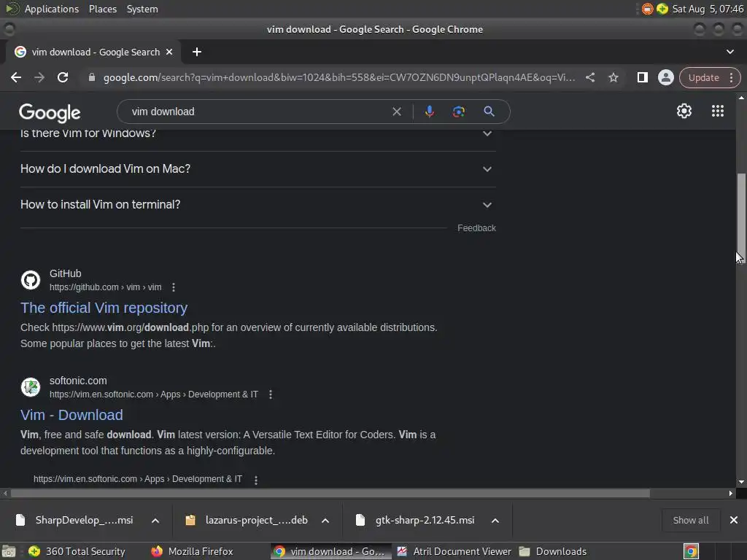Click the Chrome menu three dots
This screenshot has height=560, width=747.
[731, 77]
